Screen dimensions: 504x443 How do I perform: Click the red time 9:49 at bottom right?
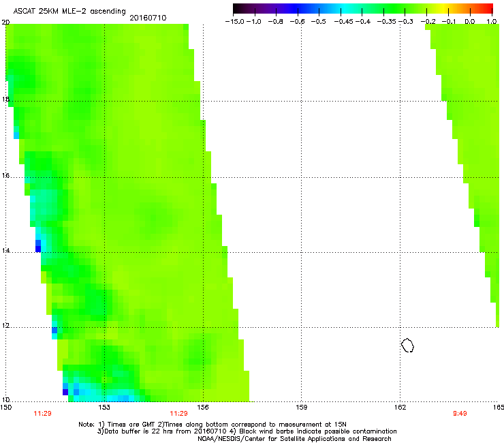coord(460,414)
